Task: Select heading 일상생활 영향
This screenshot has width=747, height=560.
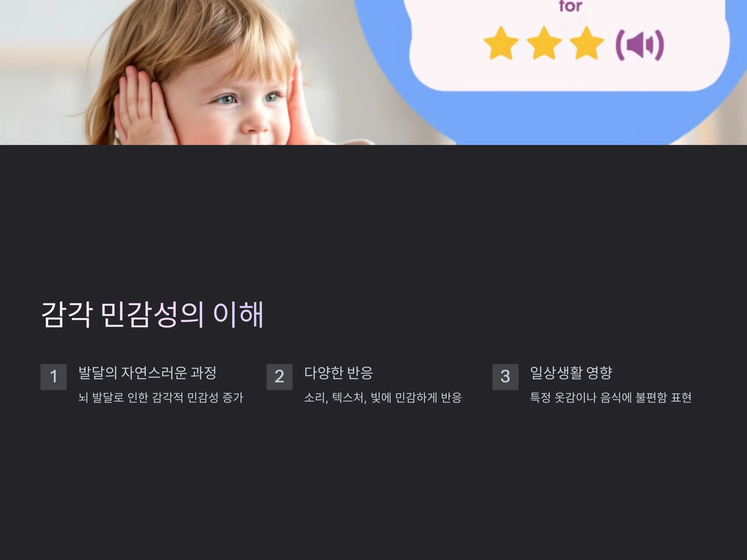Action: pyautogui.click(x=571, y=373)
